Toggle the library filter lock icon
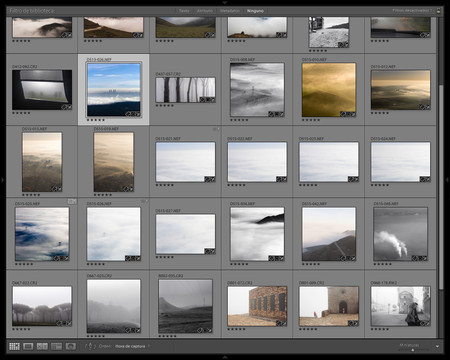This screenshot has height=360, width=450. pyautogui.click(x=438, y=11)
